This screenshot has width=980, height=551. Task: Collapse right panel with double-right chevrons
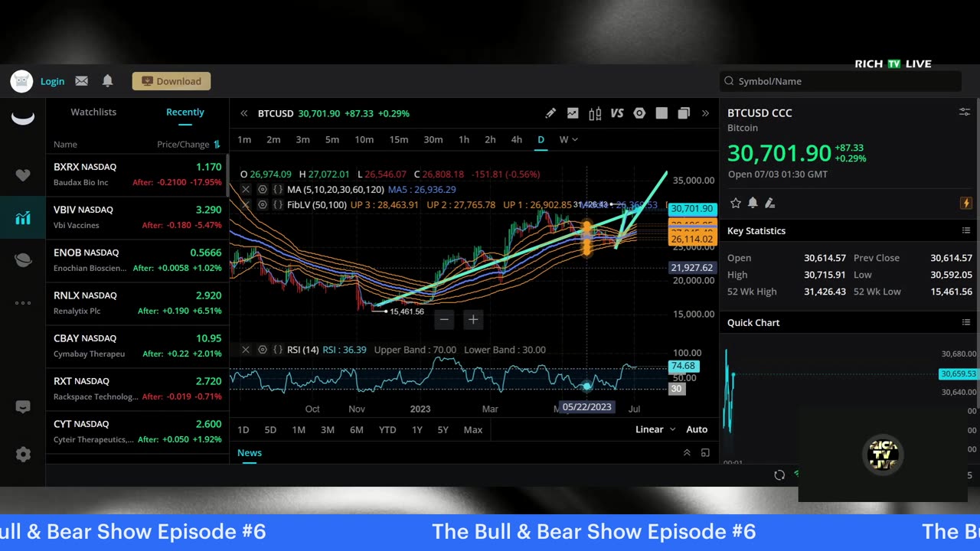(705, 113)
